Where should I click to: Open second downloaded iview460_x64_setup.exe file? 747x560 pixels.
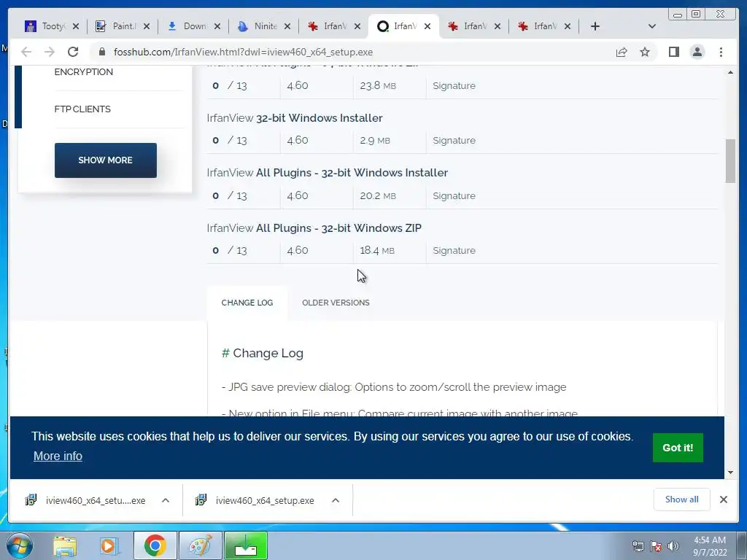coord(256,500)
